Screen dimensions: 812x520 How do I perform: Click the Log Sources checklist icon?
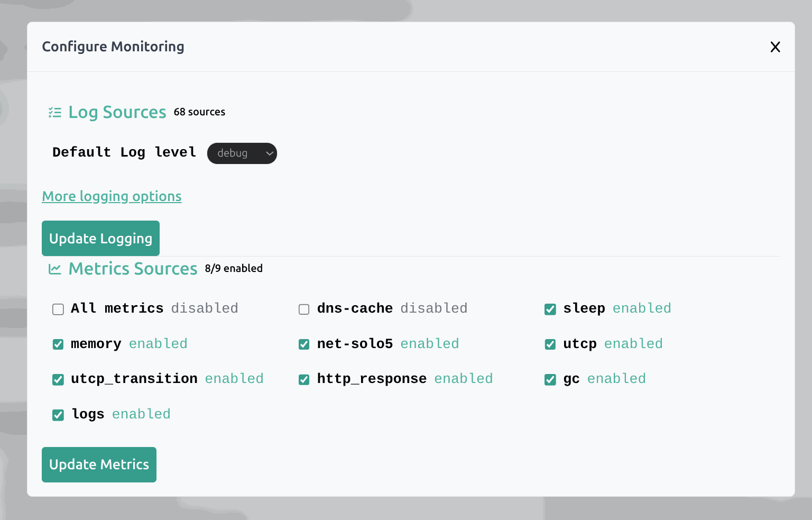tap(55, 112)
